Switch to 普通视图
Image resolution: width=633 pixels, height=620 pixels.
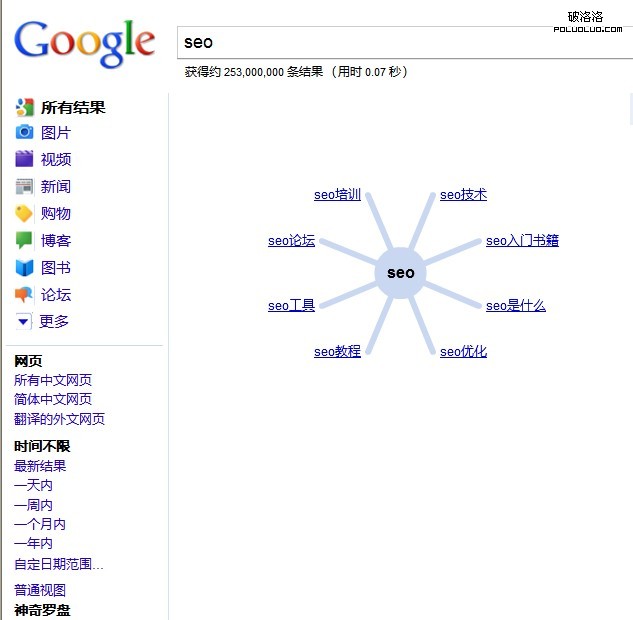point(40,590)
